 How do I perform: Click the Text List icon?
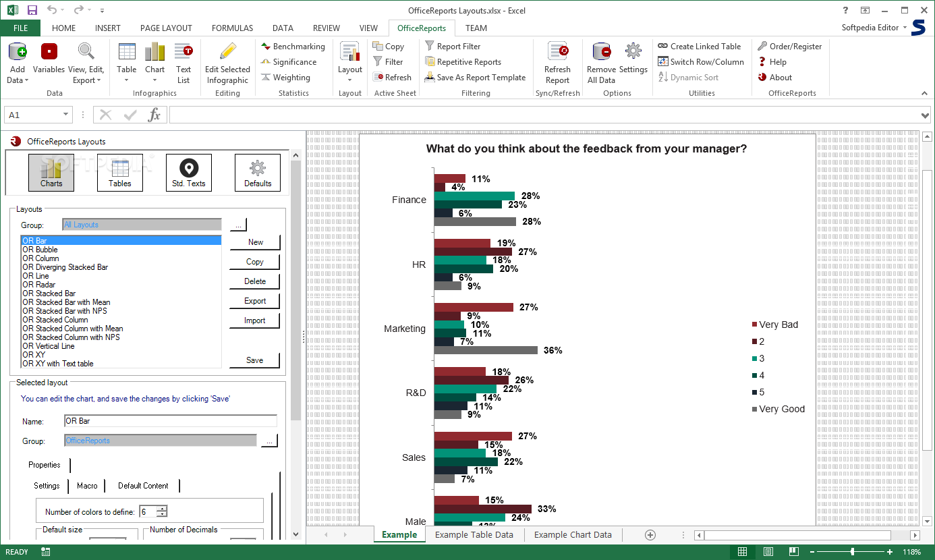coord(183,52)
